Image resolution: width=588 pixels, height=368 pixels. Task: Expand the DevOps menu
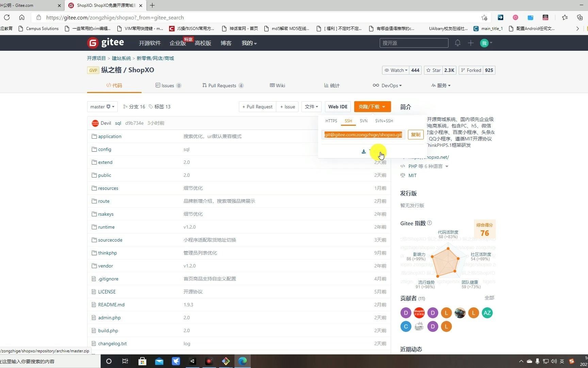click(387, 86)
